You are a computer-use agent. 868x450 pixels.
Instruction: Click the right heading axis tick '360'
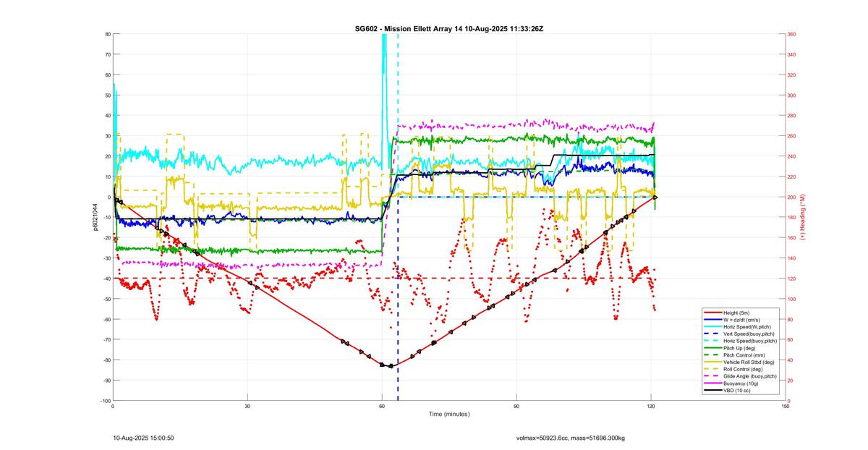click(792, 34)
